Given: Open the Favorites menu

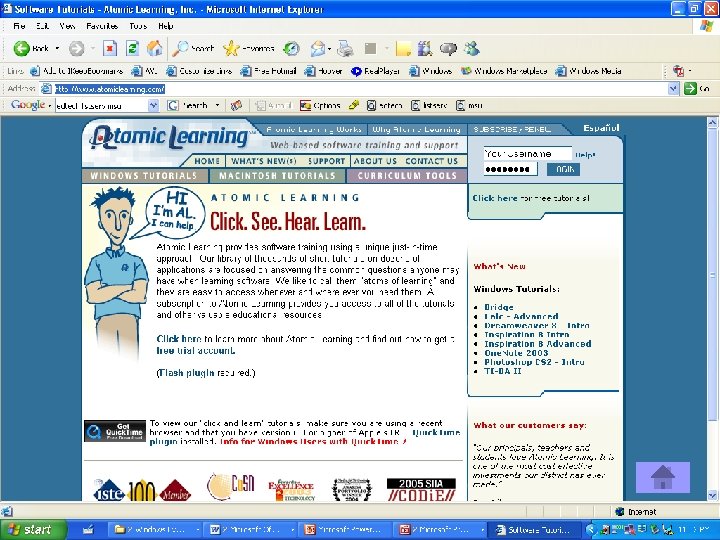Looking at the screenshot, I should point(102,26).
